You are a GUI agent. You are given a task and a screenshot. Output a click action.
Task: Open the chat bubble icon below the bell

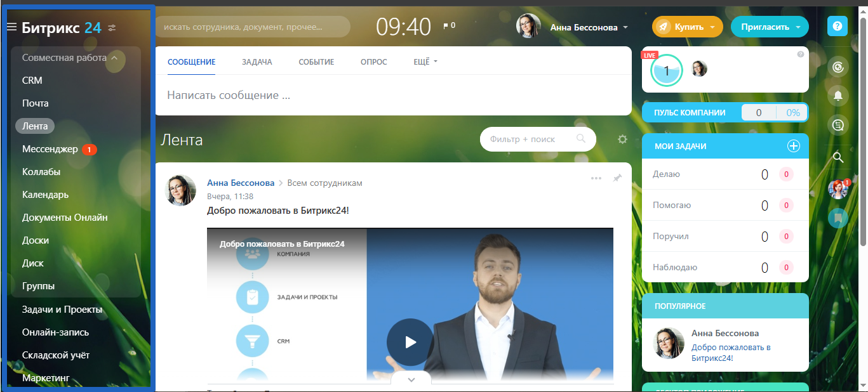(838, 125)
